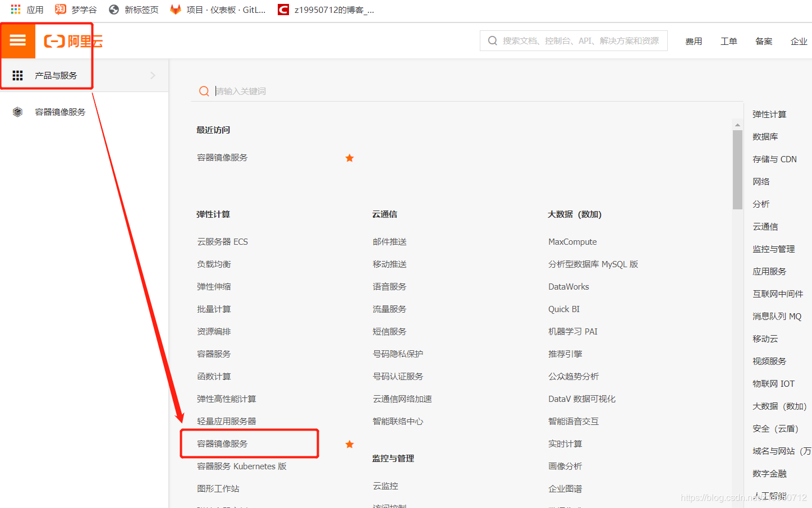Open 图形工作站 service

(x=218, y=489)
